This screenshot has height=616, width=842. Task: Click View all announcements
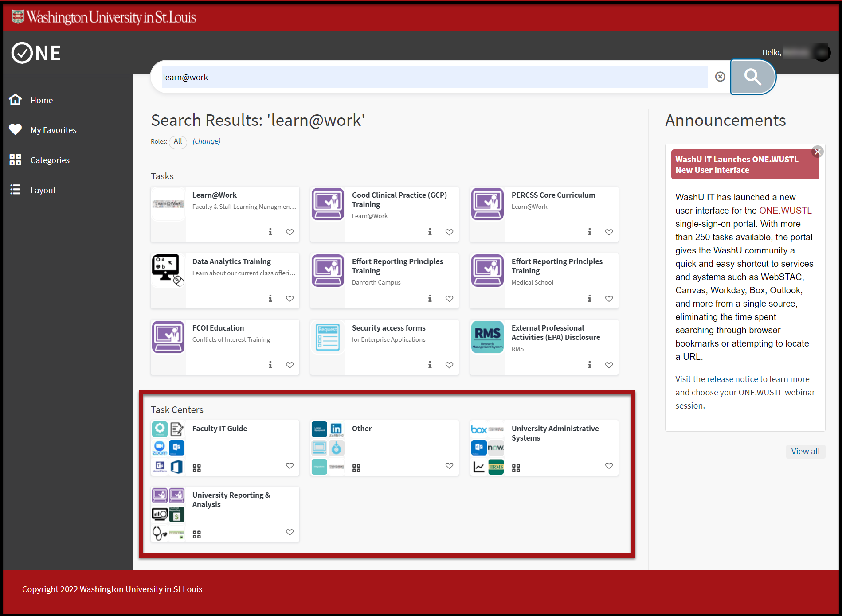pyautogui.click(x=805, y=452)
